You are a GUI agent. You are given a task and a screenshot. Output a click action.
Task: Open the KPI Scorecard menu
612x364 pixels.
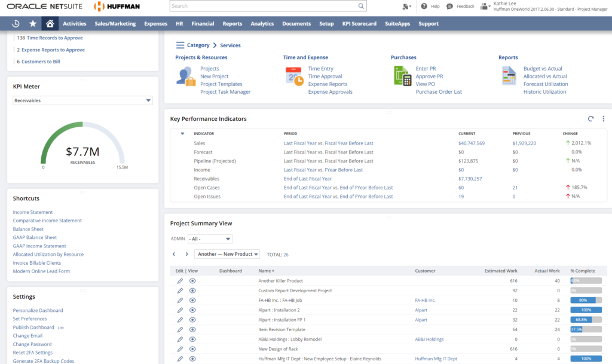point(359,24)
